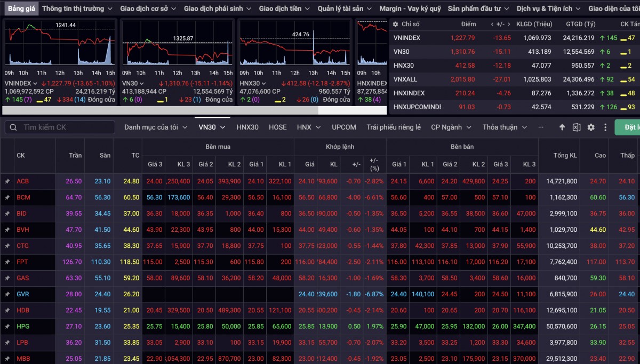The width and height of the screenshot is (640, 364).
Task: Expand the Danh mục của tôi dropdown
Action: tap(156, 127)
